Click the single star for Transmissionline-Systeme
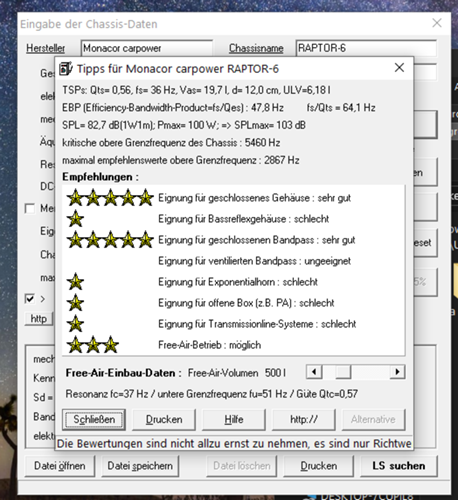 [x=75, y=324]
